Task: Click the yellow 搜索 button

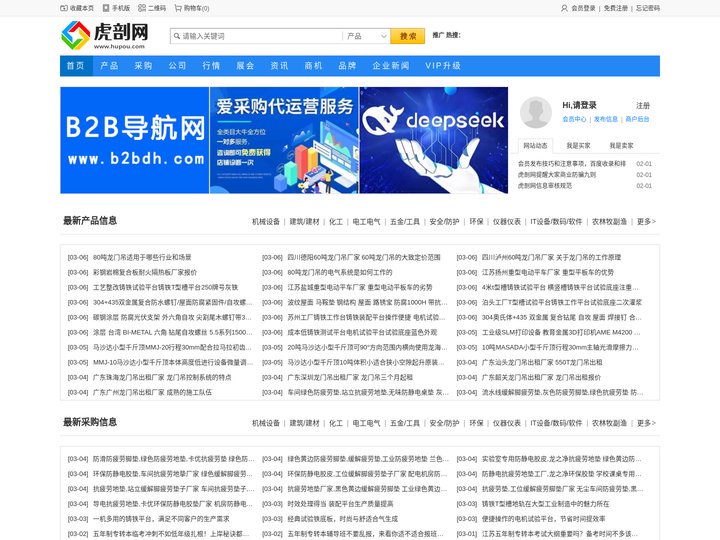Action: click(x=408, y=36)
